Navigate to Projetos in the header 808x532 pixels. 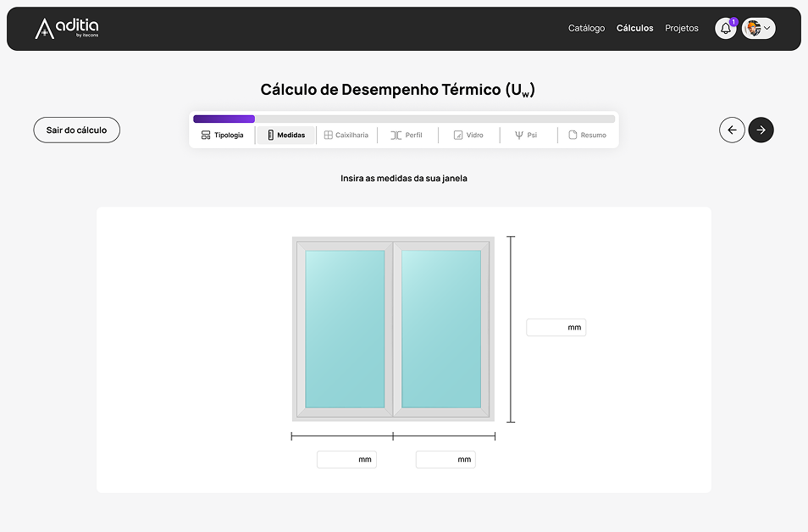(x=682, y=29)
